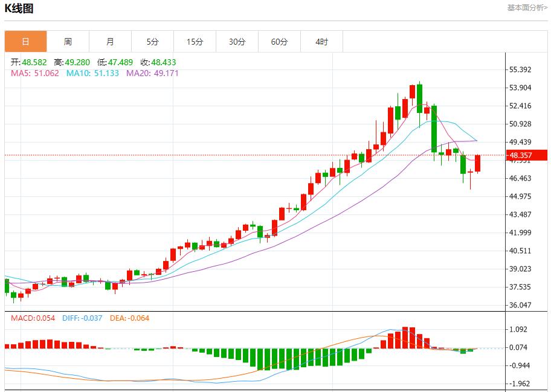This screenshot has width=551, height=392.
Task: Click the K线图 chart title
Action: [x=21, y=8]
